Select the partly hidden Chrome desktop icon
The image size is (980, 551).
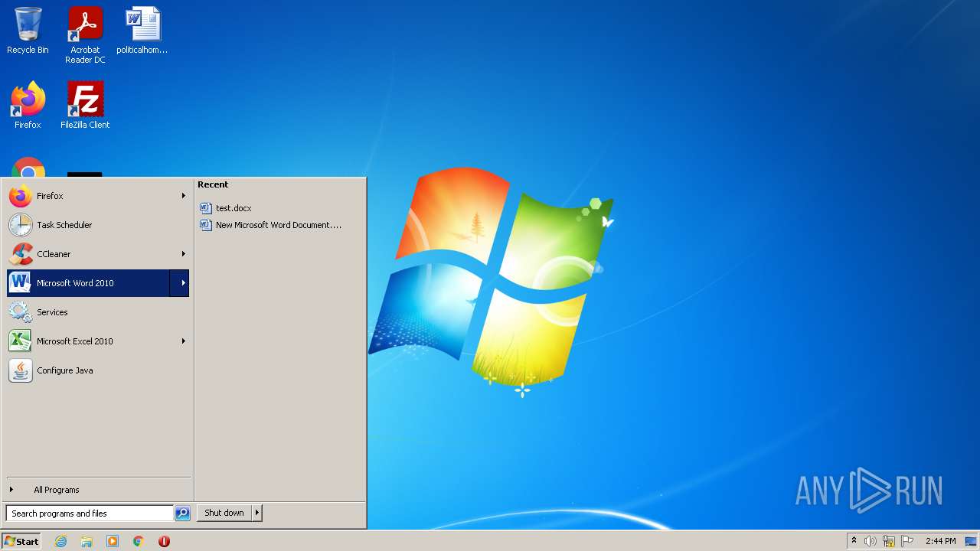click(x=28, y=168)
